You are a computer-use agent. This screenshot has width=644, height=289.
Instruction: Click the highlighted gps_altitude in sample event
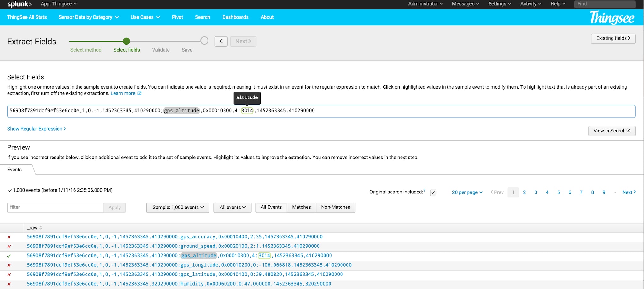click(182, 111)
